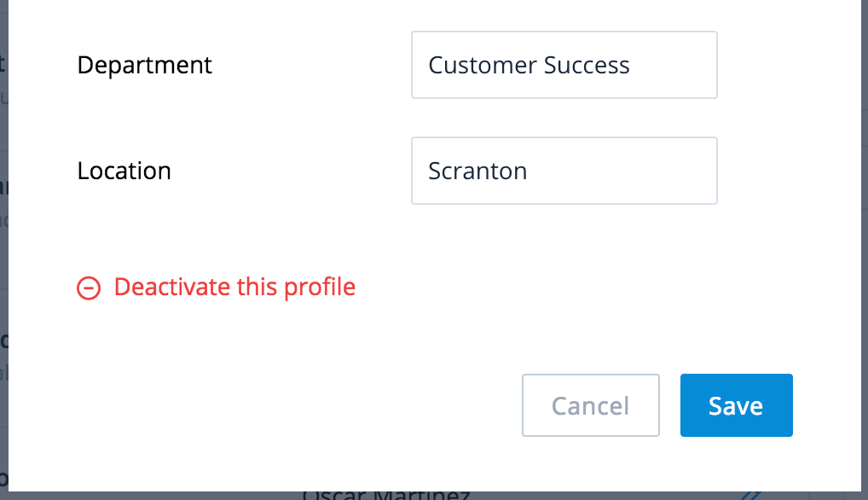The image size is (868, 500).
Task: Place cursor in the Customer Success text
Action: 529,66
